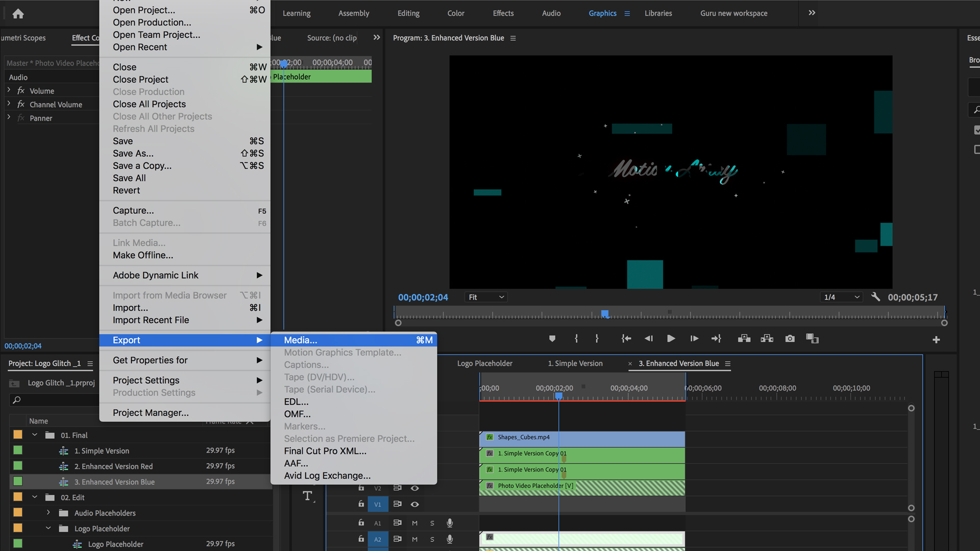The image size is (980, 551).
Task: Select Media from the Export submenu
Action: pyautogui.click(x=300, y=340)
